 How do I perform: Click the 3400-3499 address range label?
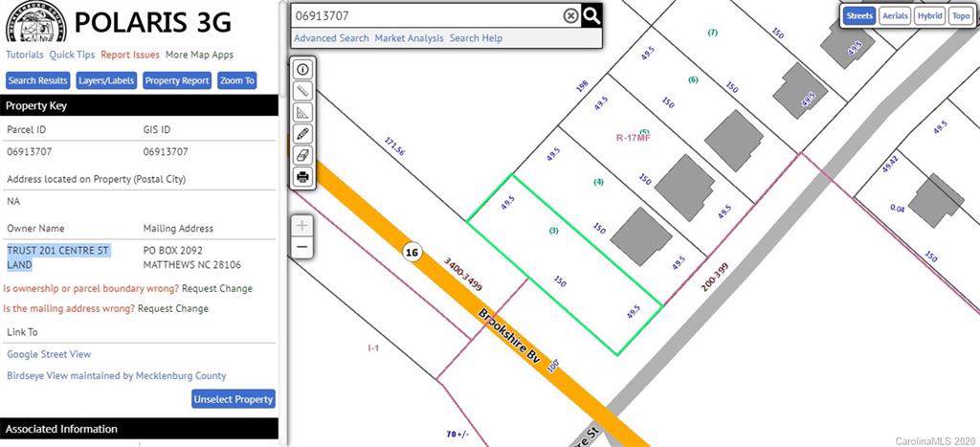point(463,273)
